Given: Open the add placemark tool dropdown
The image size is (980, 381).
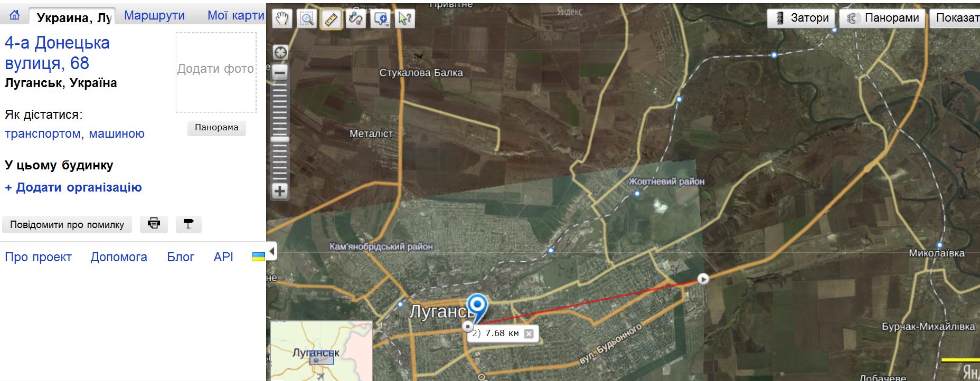Looking at the screenshot, I should [381, 19].
